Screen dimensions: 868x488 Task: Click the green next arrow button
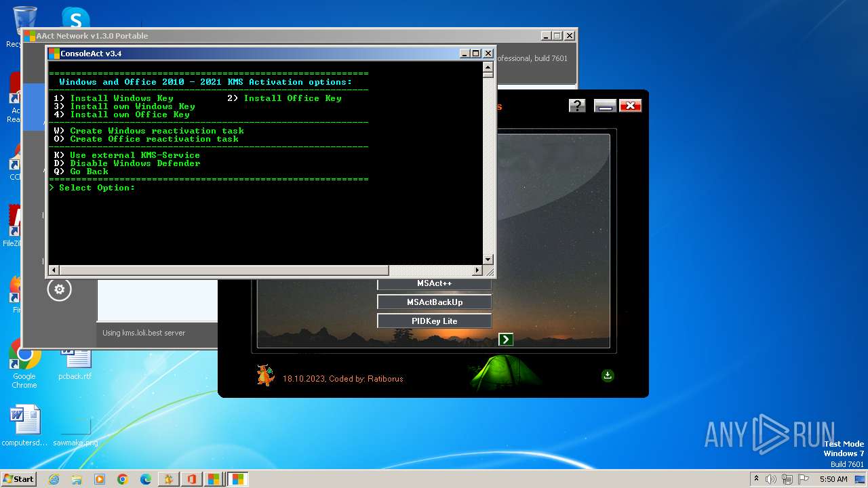point(506,339)
